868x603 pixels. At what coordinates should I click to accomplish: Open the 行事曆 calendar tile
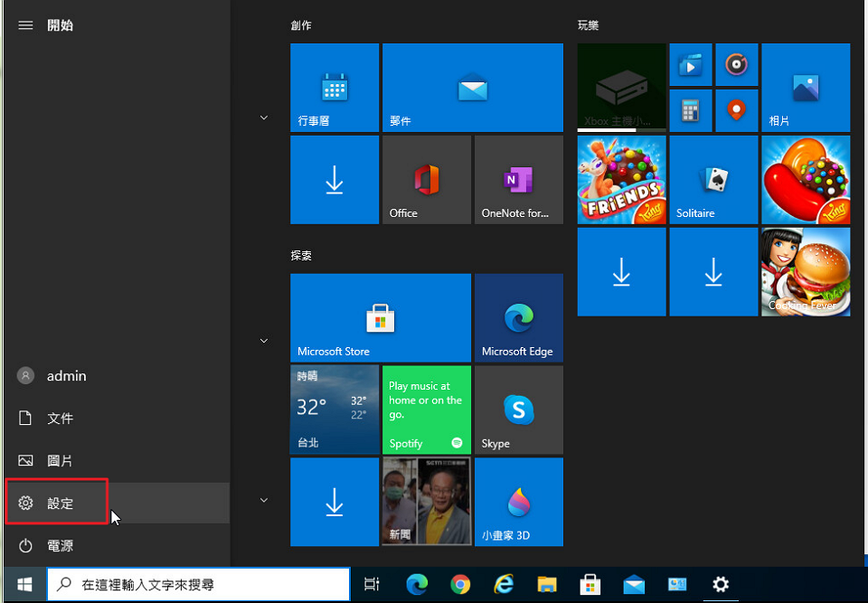point(335,88)
